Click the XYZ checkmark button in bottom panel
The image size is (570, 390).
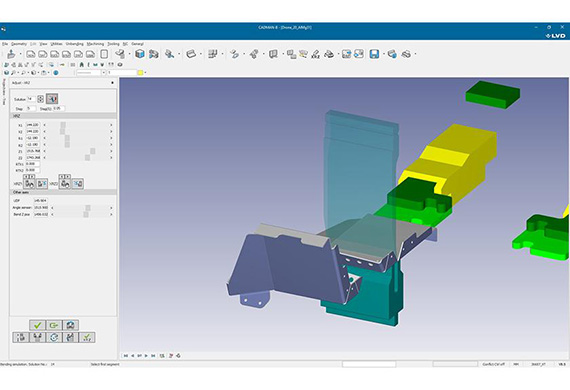87,337
